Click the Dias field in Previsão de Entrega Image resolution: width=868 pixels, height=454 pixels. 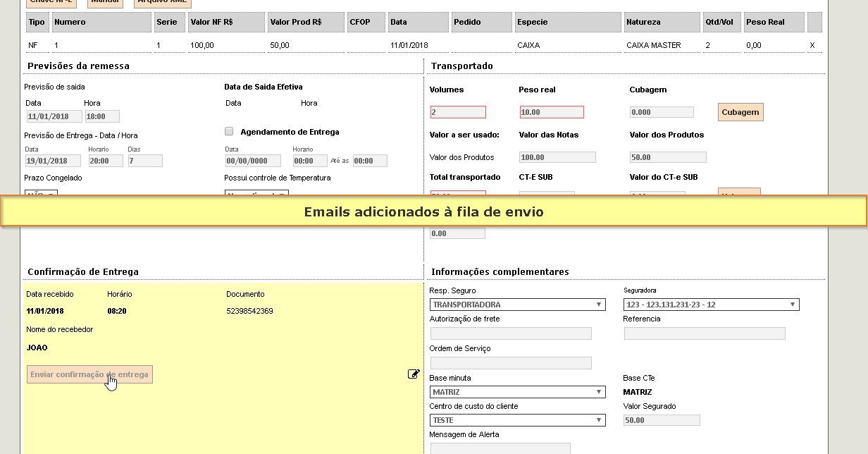click(144, 161)
